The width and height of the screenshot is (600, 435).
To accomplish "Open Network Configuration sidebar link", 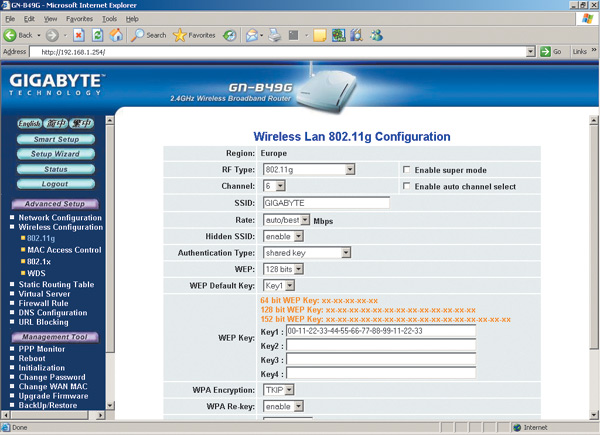I will click(60, 218).
